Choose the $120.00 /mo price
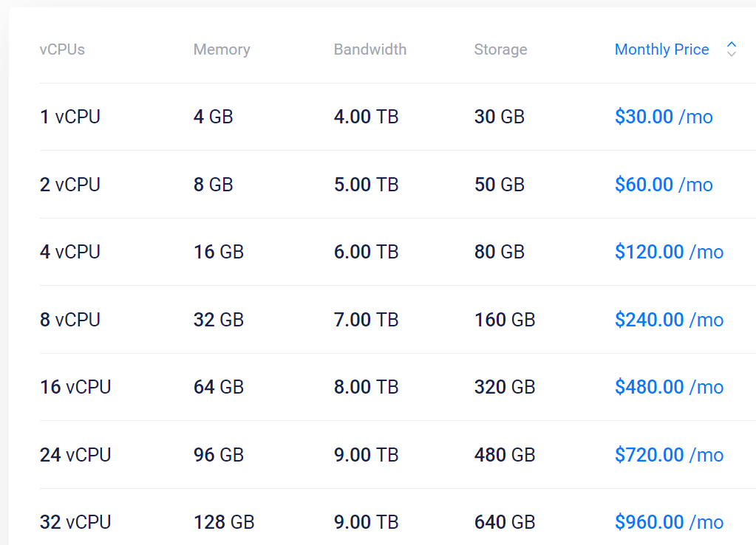756x545 pixels. [669, 252]
